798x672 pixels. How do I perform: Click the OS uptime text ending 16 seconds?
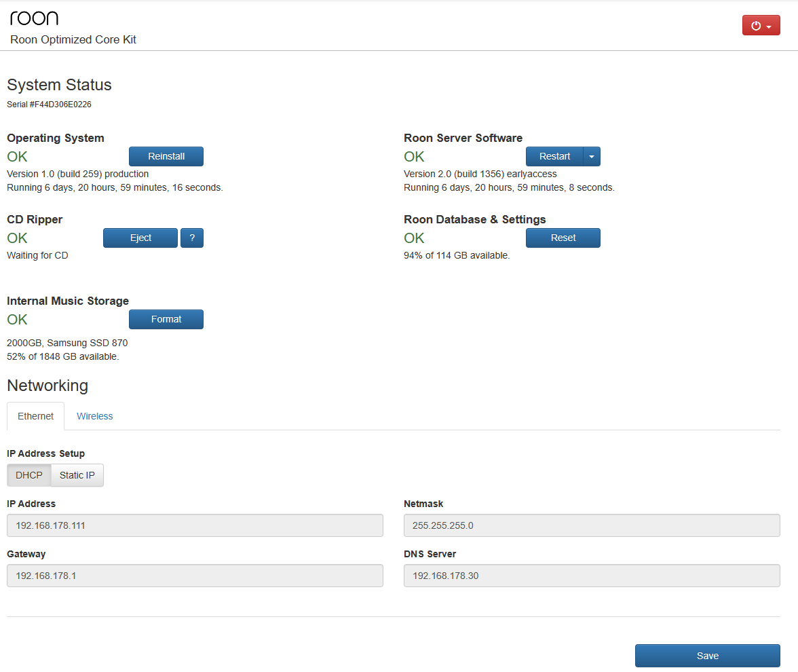coord(115,188)
